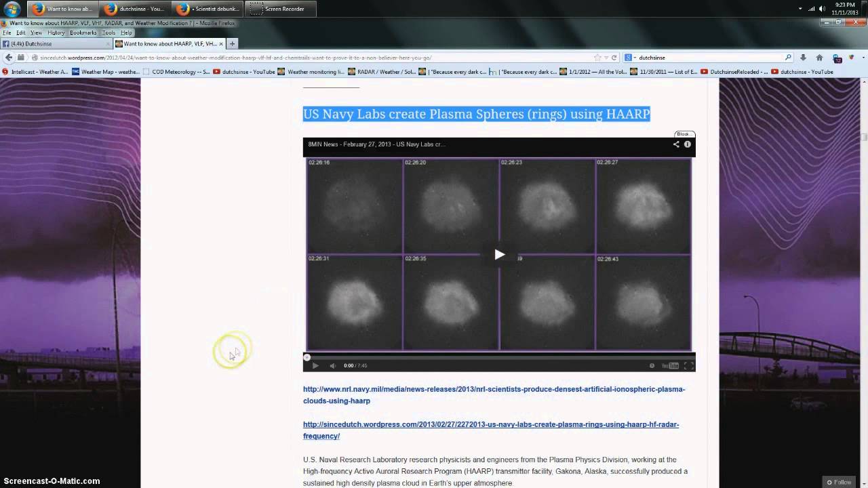Switch to 'dutchsinse - You...' Firefox taskbar window

134,9
